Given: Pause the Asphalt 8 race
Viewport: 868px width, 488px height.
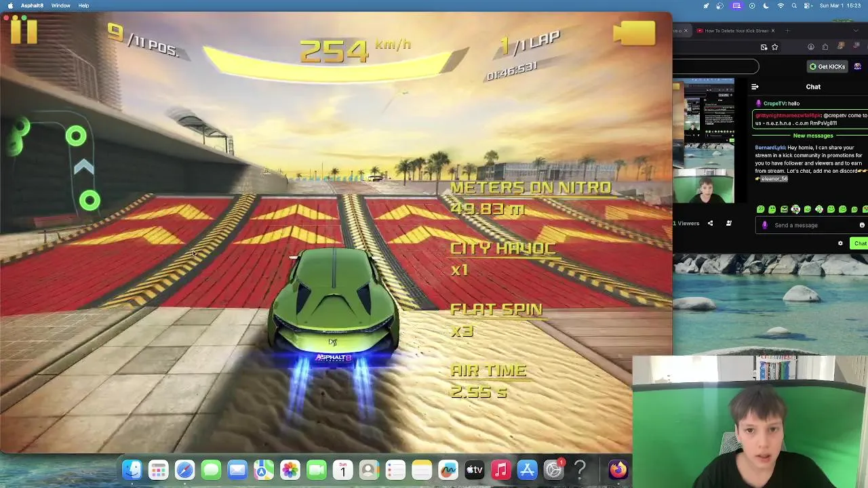Looking at the screenshot, I should tap(24, 31).
